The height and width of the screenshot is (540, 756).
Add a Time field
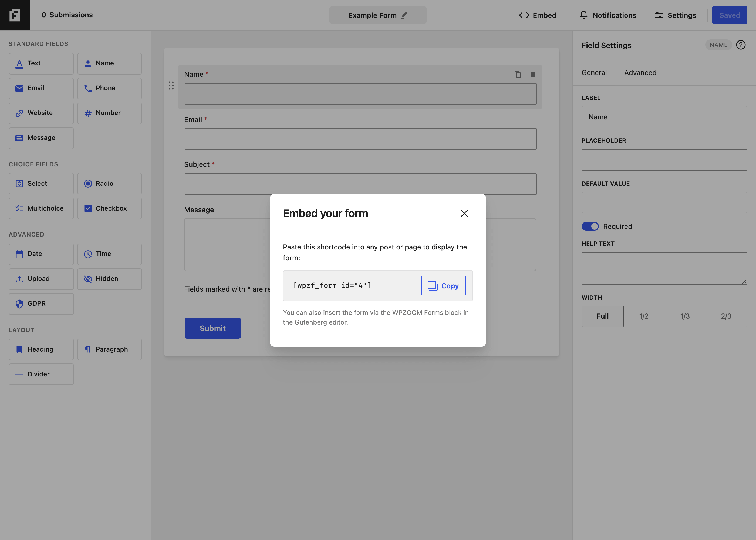[109, 254]
